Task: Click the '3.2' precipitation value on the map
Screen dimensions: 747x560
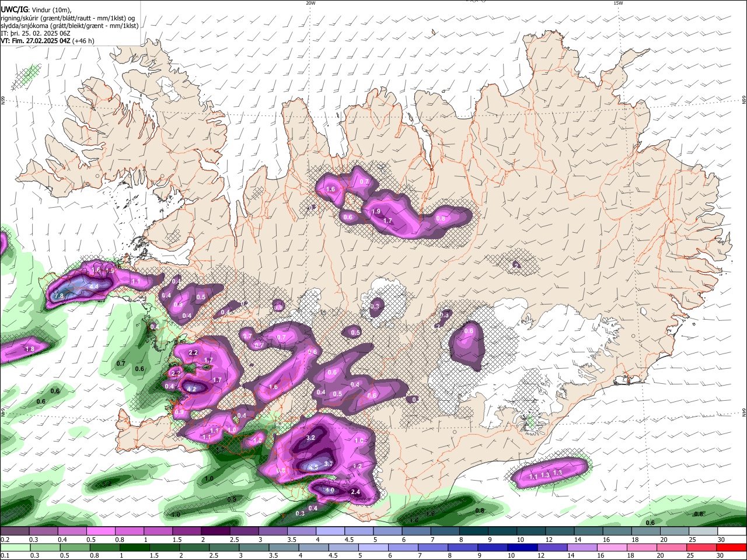Action: [310, 437]
